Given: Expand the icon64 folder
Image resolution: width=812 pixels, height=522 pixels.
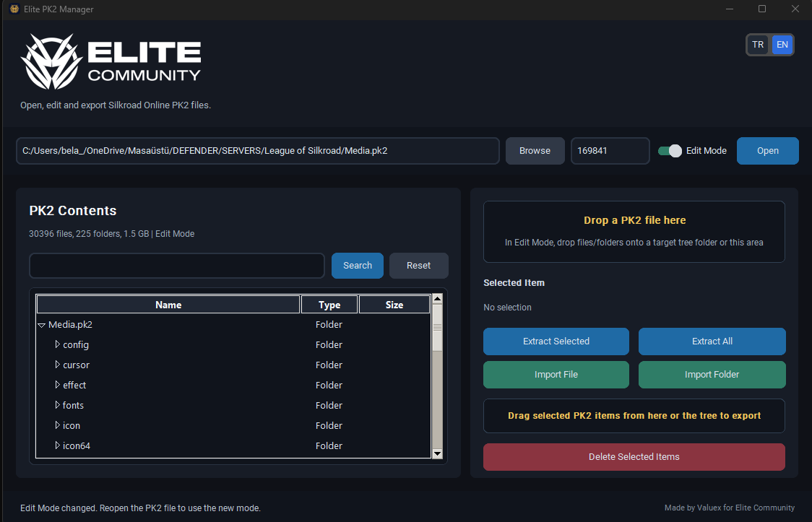Looking at the screenshot, I should click(x=58, y=445).
